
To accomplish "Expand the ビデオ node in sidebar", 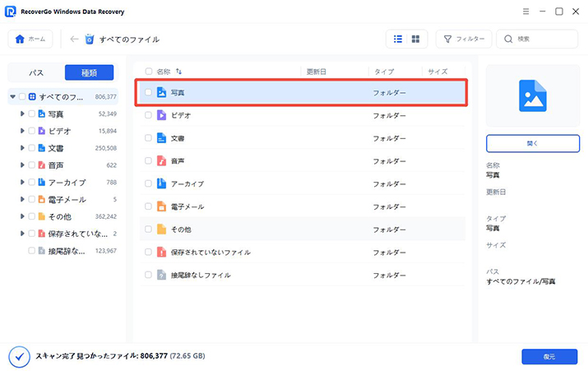I will pos(22,131).
